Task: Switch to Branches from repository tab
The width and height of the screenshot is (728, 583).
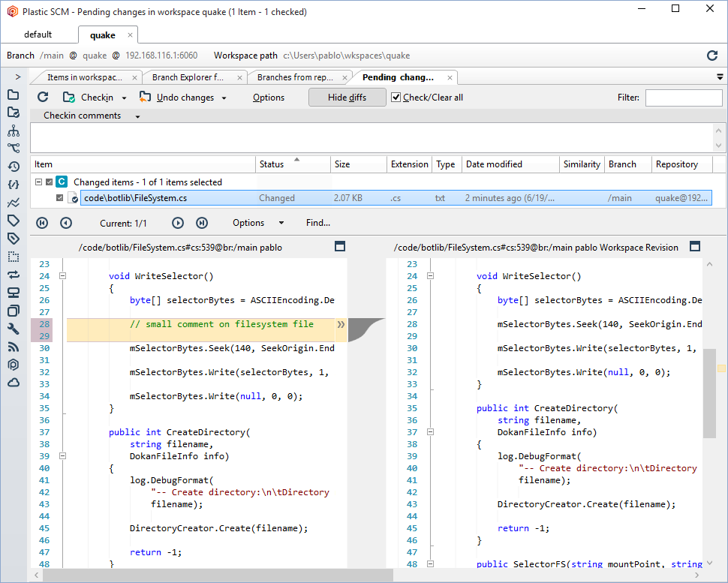Action: (295, 77)
